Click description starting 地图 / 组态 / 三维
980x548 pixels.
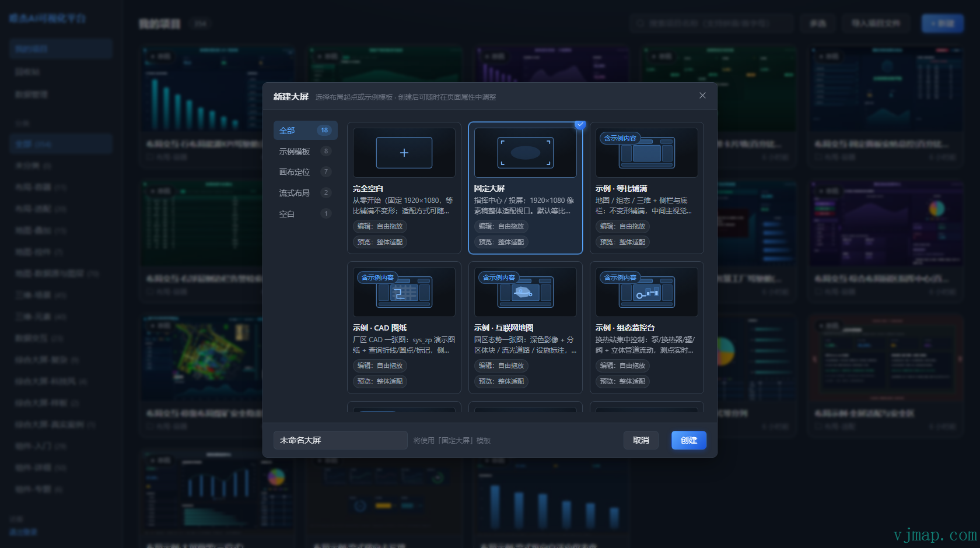[x=644, y=206]
